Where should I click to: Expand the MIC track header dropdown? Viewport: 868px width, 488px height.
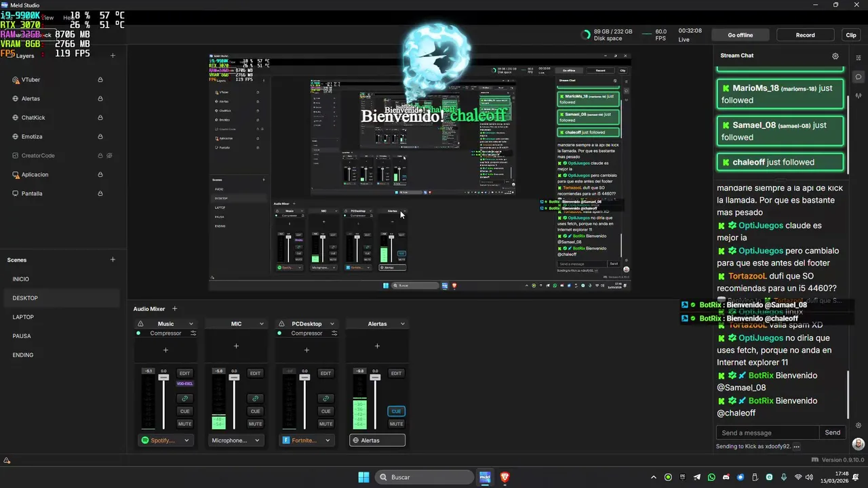[262, 324]
